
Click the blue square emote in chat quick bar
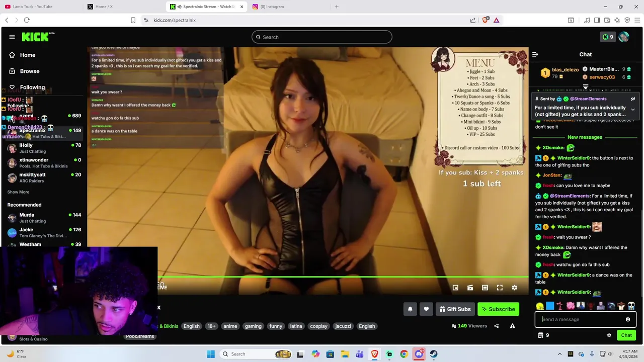point(550,306)
